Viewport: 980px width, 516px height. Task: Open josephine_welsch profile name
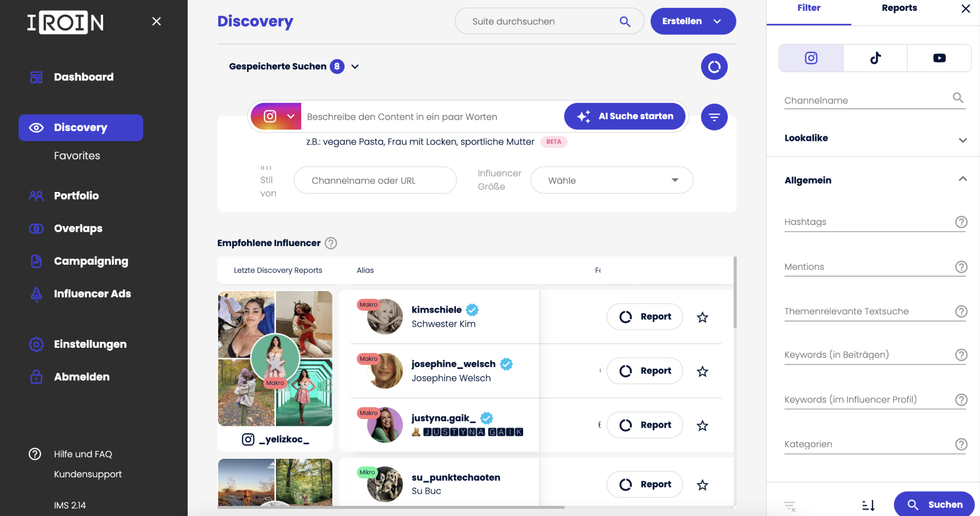pyautogui.click(x=453, y=364)
